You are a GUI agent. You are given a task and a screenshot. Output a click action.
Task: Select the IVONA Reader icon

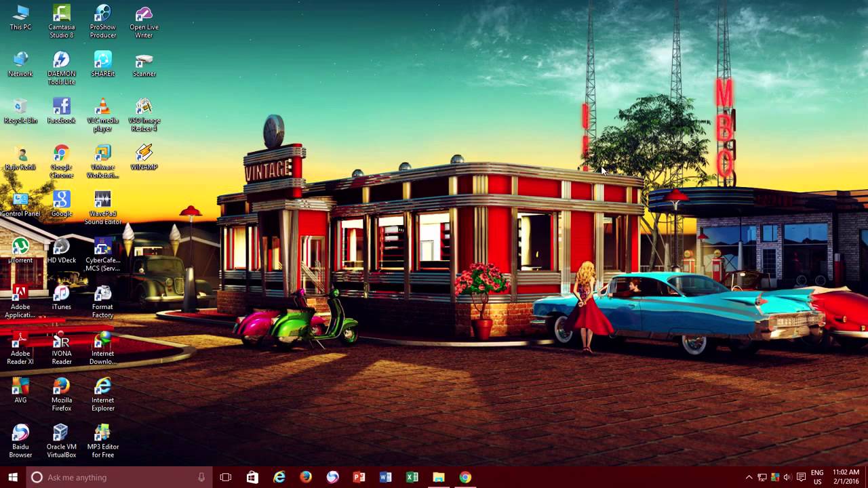(62, 348)
